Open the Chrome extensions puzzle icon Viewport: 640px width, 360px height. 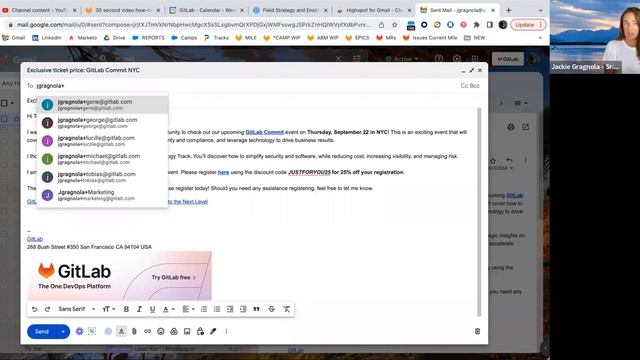tap(476, 25)
